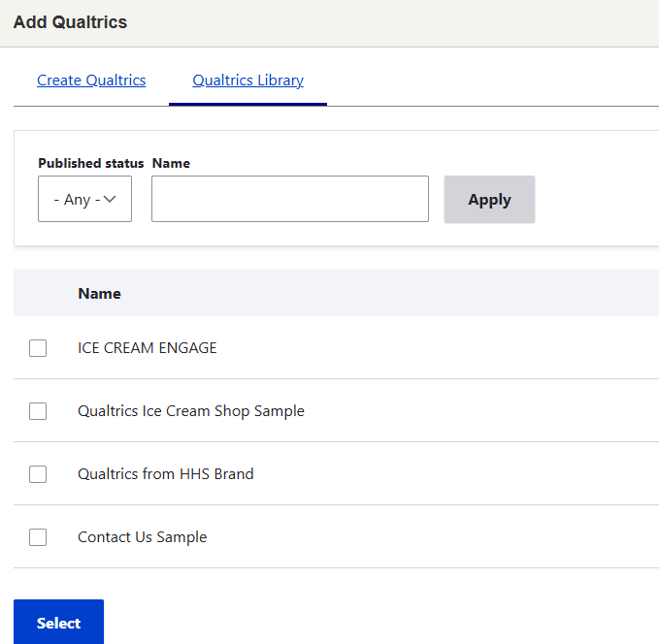This screenshot has height=644, width=659.
Task: Open the Create Qualtrics tab
Action: tap(91, 80)
